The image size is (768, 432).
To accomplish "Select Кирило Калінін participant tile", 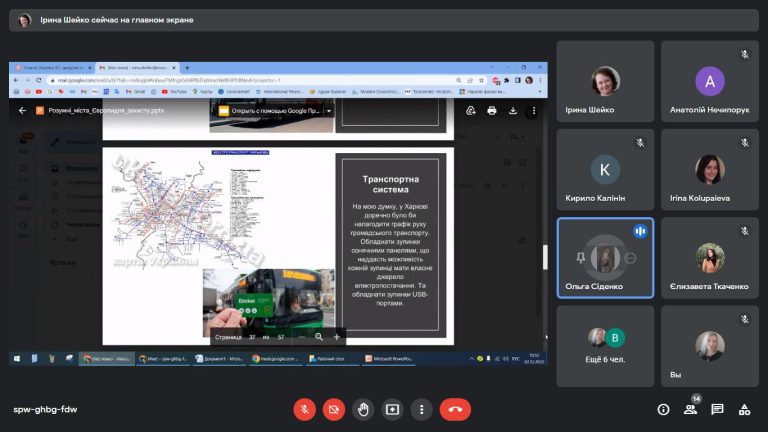I will coord(605,169).
